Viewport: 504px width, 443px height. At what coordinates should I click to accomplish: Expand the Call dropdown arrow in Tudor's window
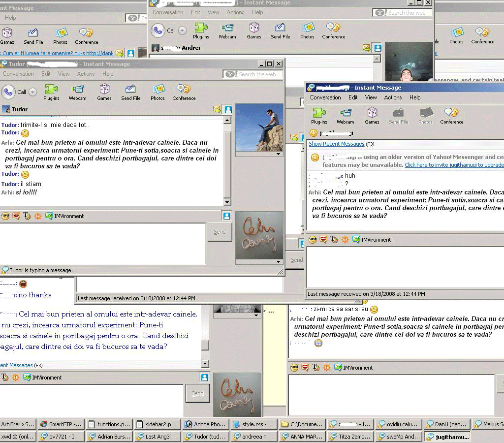click(x=32, y=92)
